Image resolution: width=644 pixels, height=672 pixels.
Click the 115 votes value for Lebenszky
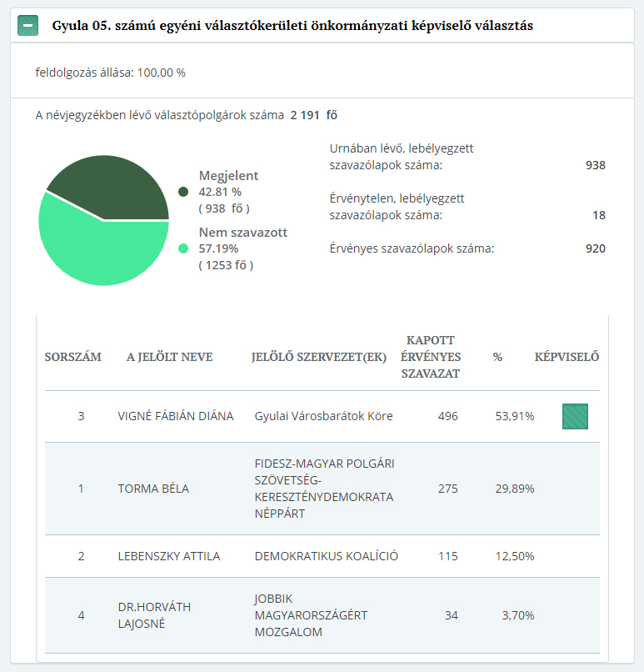pos(447,556)
